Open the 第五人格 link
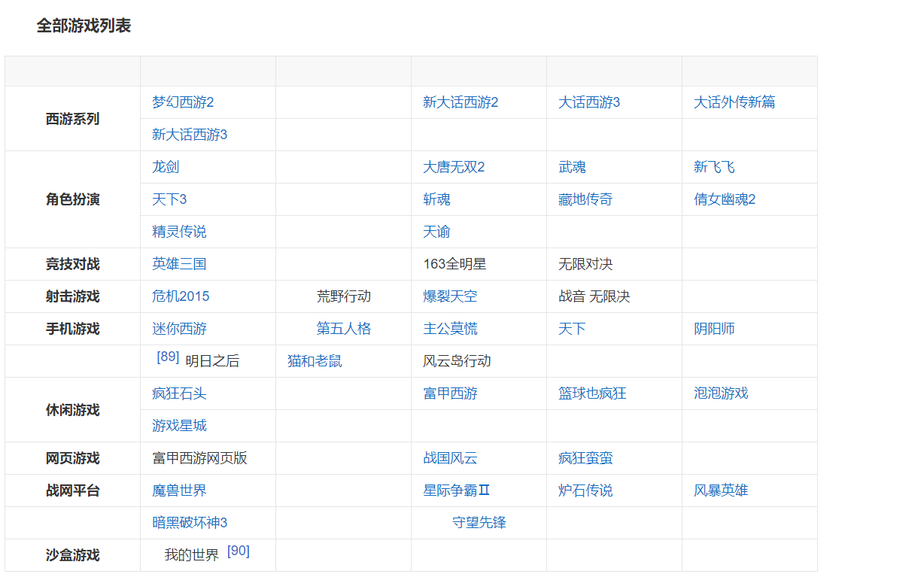 [x=344, y=329]
